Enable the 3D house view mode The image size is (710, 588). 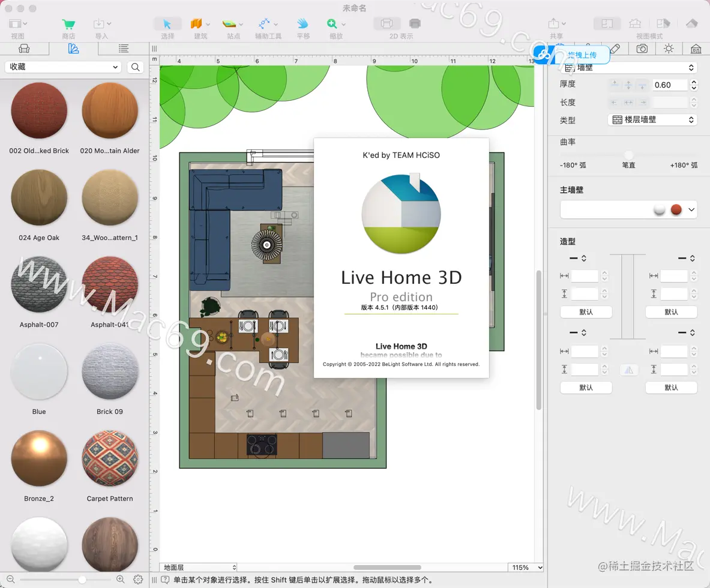coord(635,23)
